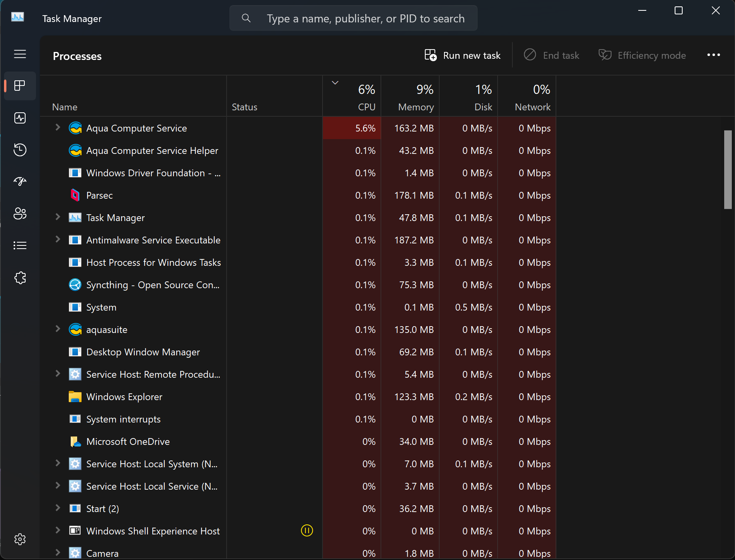Open the Services page in sidebar
The image size is (735, 560).
(20, 278)
